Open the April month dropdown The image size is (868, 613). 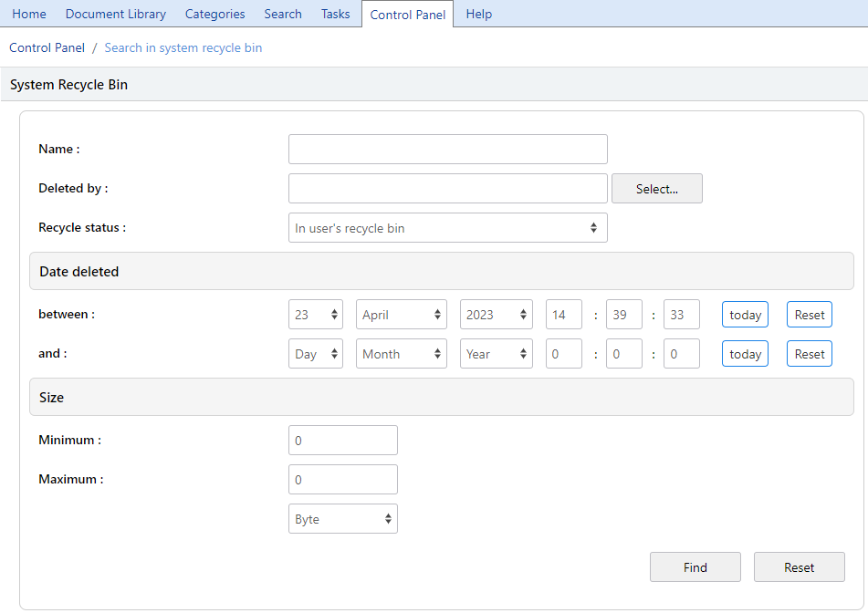(401, 315)
